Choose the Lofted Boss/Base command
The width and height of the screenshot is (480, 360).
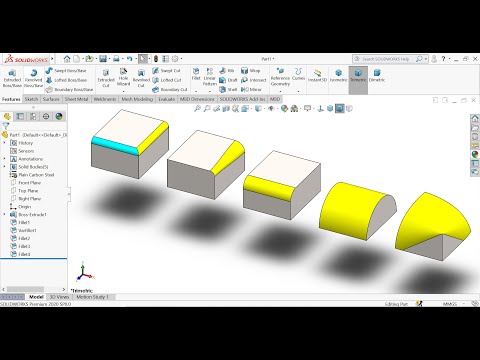(66, 80)
